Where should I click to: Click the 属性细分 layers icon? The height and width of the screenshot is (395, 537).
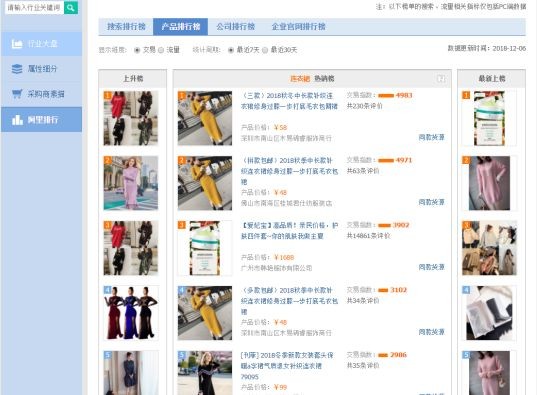(17, 69)
